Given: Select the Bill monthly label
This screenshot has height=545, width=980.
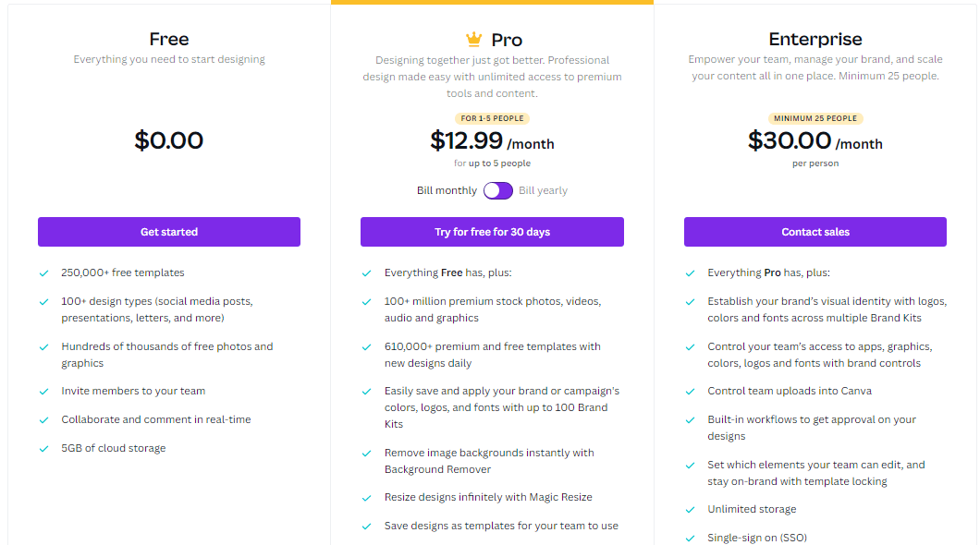Looking at the screenshot, I should point(447,190).
